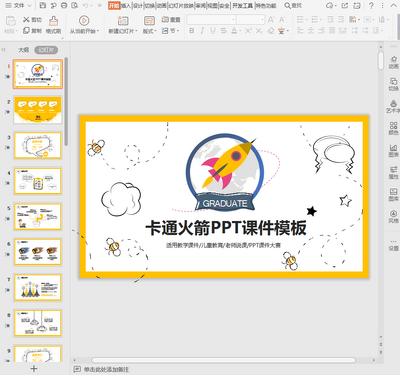Switch to the Special Features (特色功能) tab

coord(266,6)
